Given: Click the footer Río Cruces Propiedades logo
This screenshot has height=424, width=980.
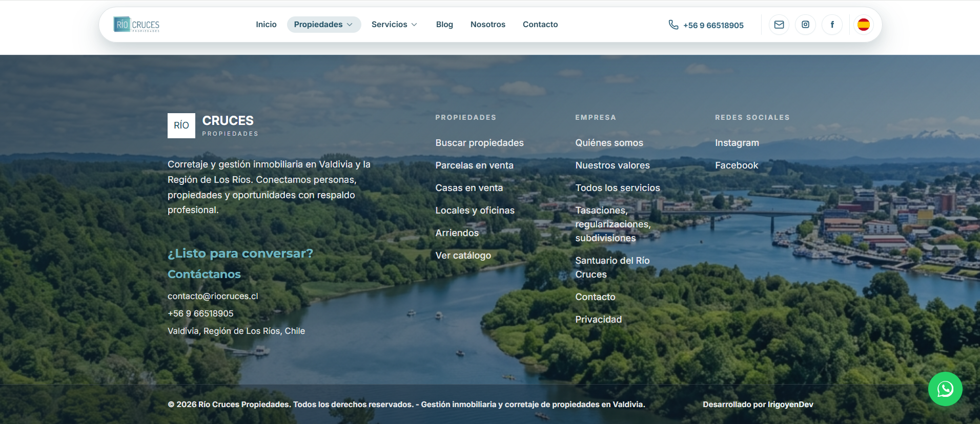Looking at the screenshot, I should [213, 125].
